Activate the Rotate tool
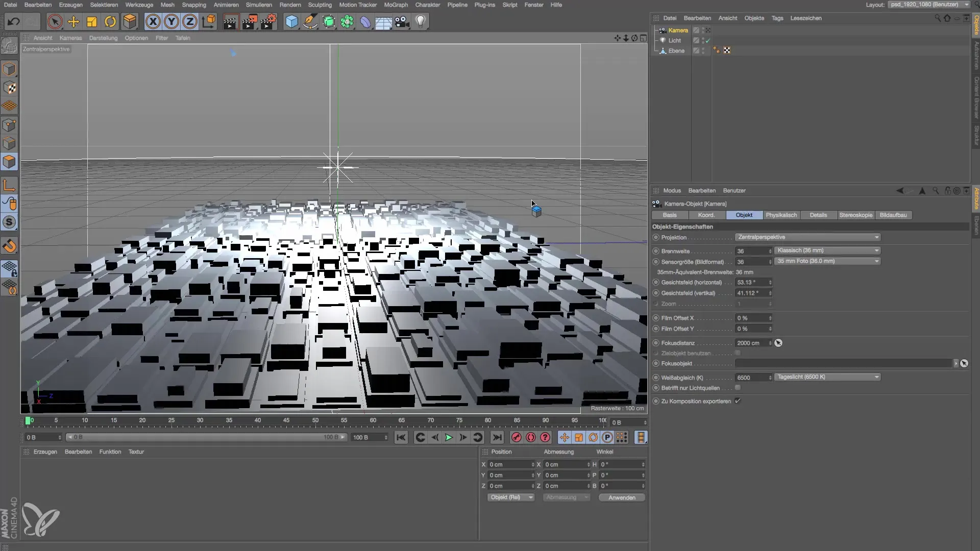 [110, 21]
